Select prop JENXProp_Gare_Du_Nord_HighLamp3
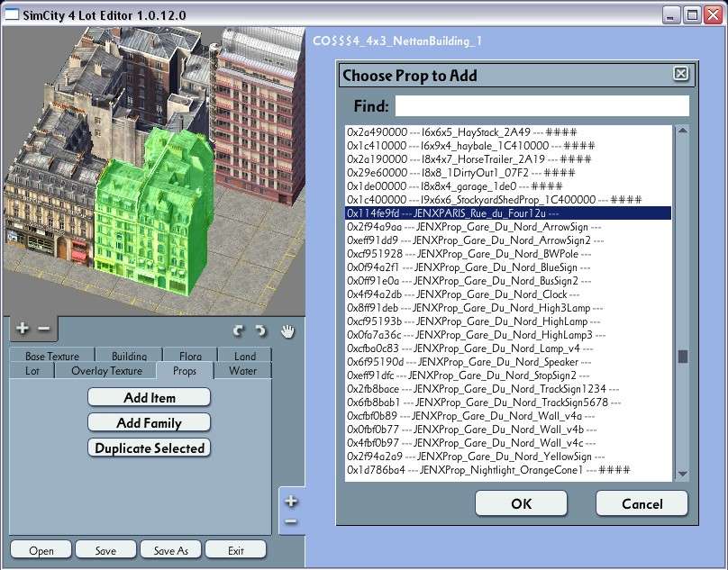The width and height of the screenshot is (728, 570). pyautogui.click(x=508, y=335)
